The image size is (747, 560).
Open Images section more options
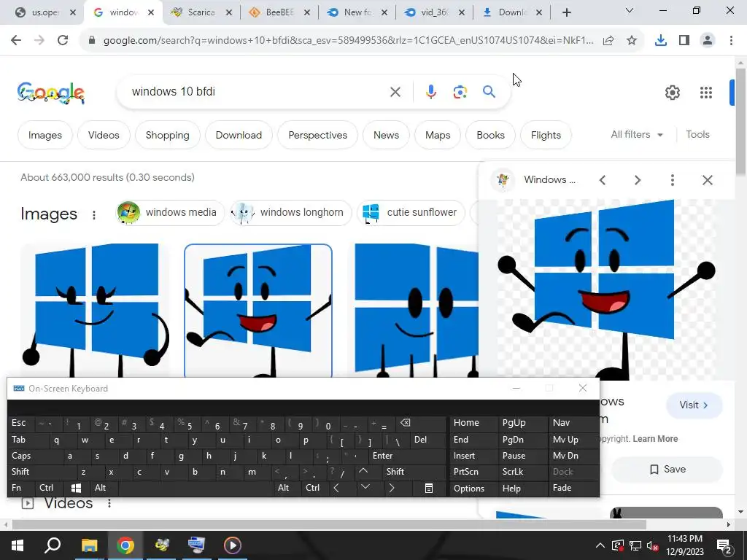pyautogui.click(x=94, y=215)
